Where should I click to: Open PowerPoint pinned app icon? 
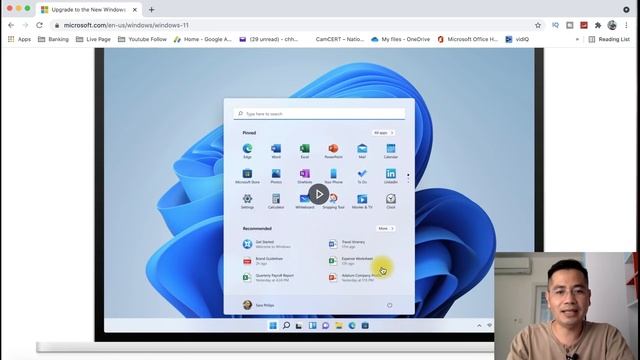tap(333, 151)
